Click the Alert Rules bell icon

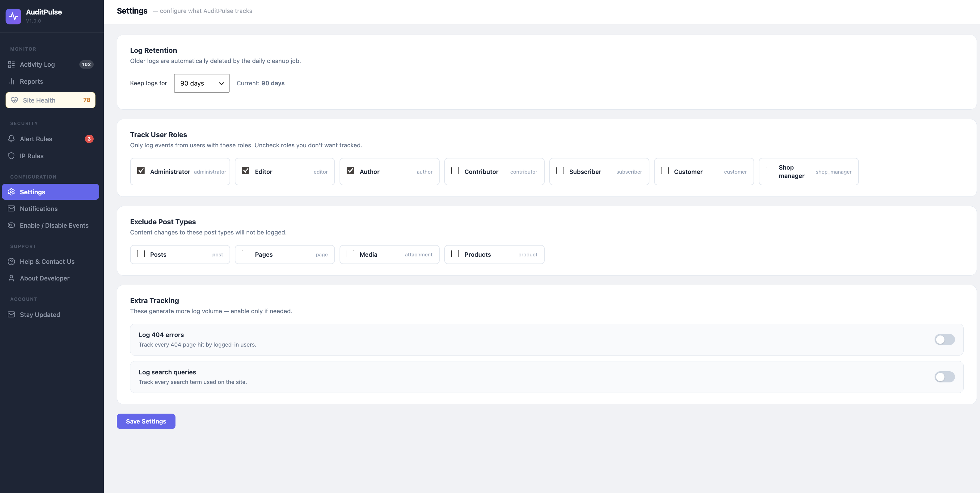pyautogui.click(x=11, y=139)
